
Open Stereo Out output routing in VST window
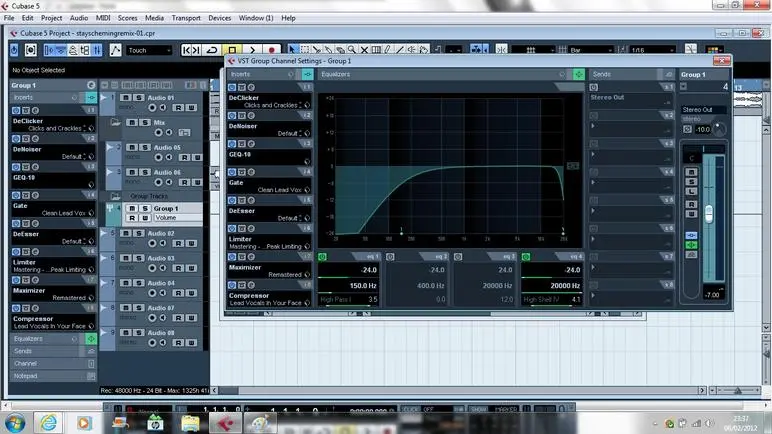[704, 109]
